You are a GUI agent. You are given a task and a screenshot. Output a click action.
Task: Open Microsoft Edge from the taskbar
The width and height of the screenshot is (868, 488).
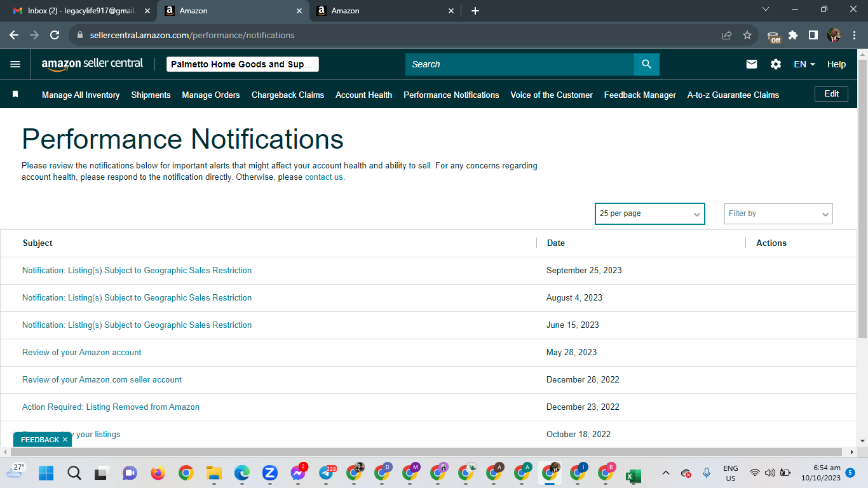(241, 473)
